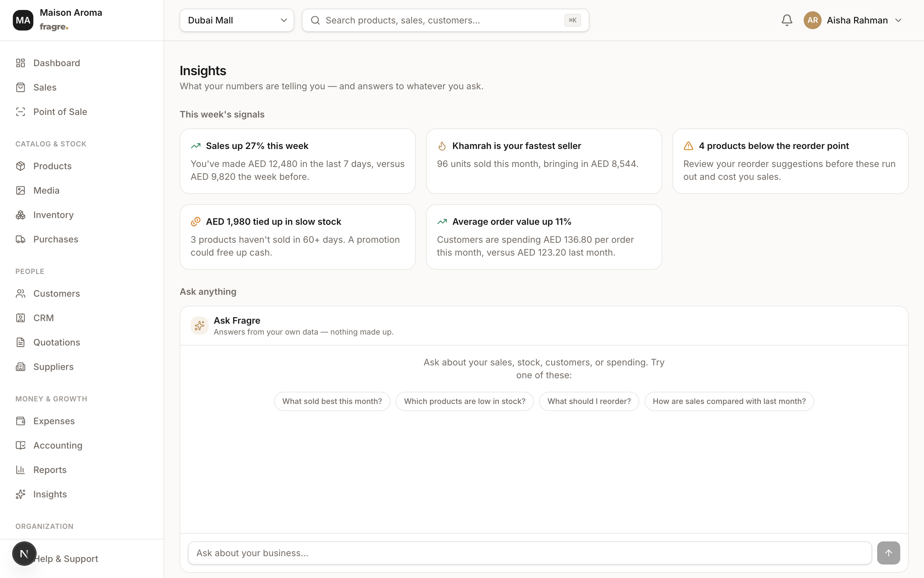Click the trend arrow on Sales up card

point(195,146)
